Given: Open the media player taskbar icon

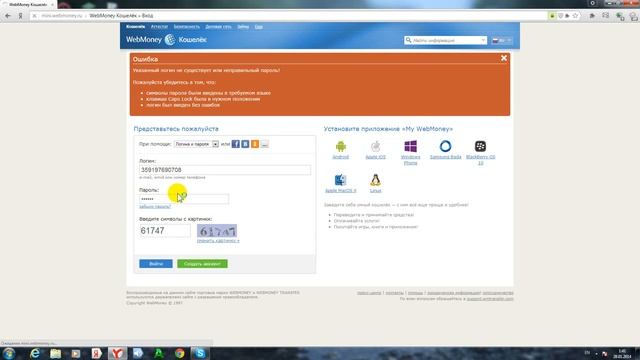Looking at the screenshot, I should coord(76,353).
